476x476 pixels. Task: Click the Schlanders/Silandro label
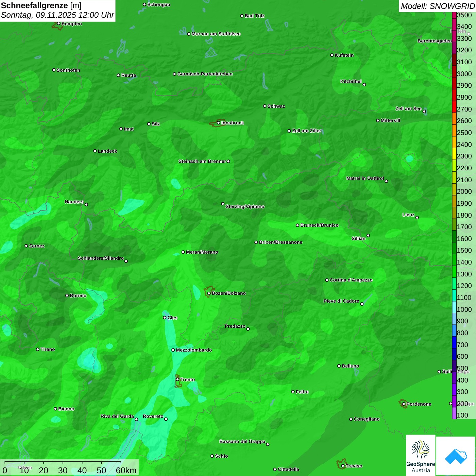point(101,258)
